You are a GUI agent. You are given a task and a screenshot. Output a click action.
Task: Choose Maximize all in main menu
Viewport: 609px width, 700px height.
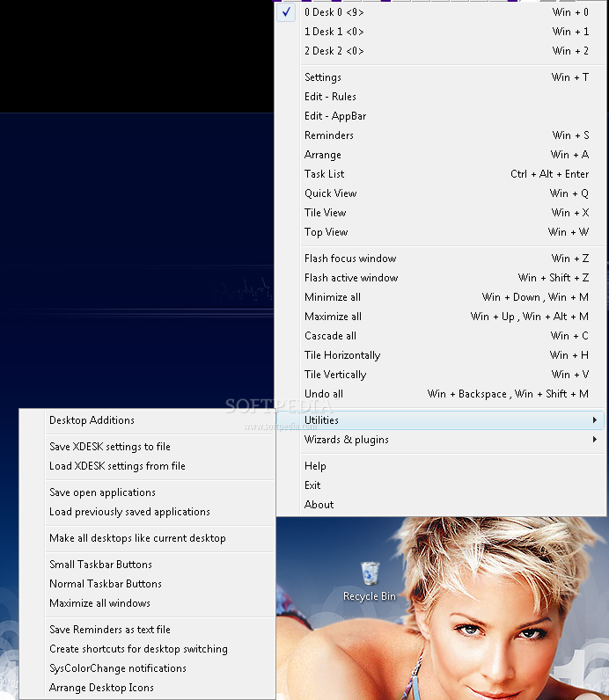coord(440,317)
